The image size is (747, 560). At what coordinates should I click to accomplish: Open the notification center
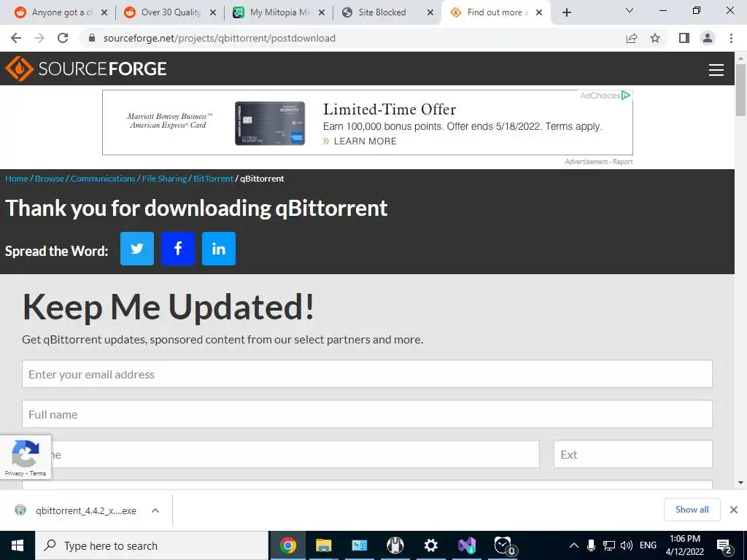(724, 545)
